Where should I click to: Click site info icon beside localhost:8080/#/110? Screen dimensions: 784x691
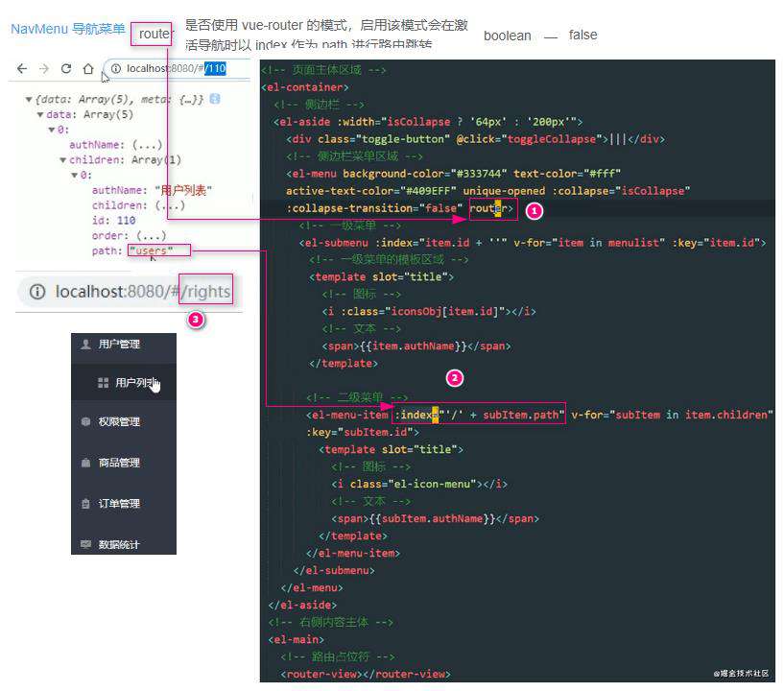(115, 68)
